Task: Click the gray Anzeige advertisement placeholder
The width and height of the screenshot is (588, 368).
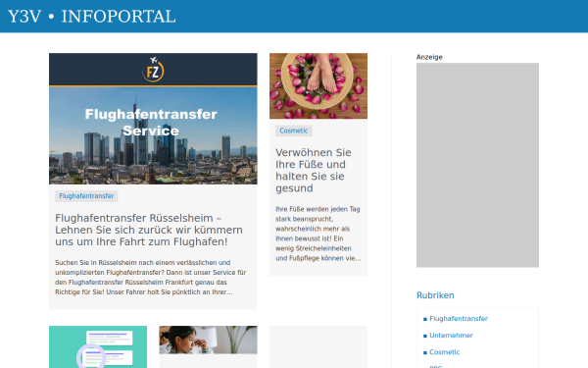Action: tap(477, 165)
